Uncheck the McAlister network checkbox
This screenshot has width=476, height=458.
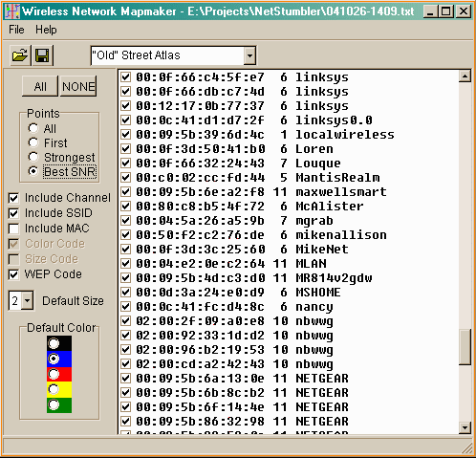coord(126,207)
